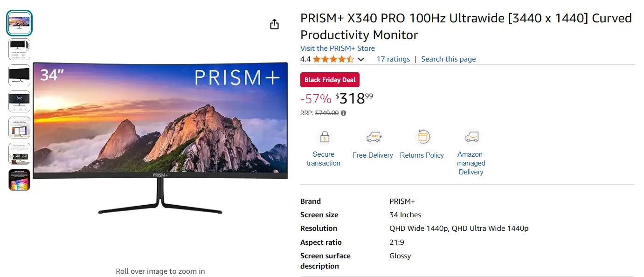This screenshot has height=277, width=644.
Task: Select the Black Friday Deal badge
Action: (x=330, y=79)
